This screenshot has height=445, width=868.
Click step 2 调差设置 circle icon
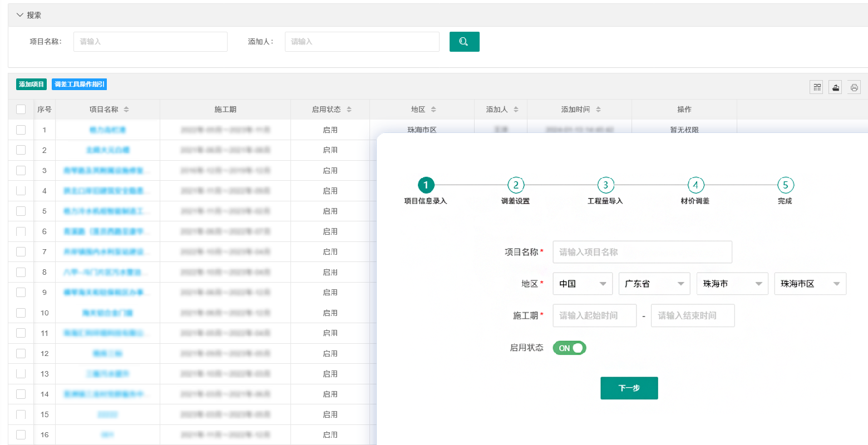pos(516,185)
